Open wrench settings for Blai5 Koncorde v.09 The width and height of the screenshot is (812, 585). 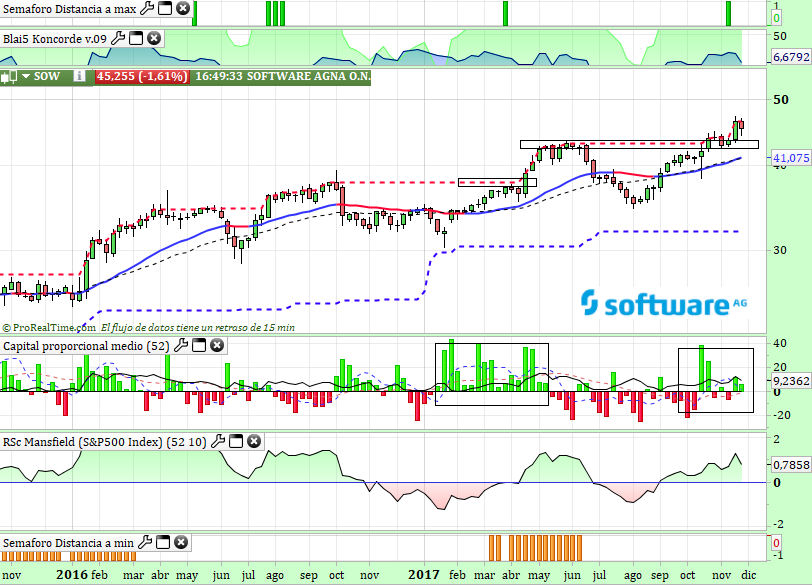tap(119, 38)
